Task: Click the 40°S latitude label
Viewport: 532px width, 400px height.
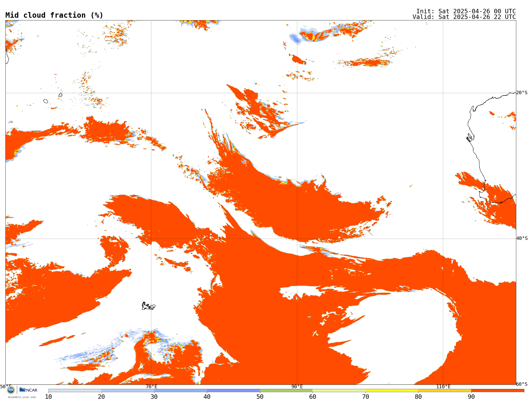Action: (522, 238)
